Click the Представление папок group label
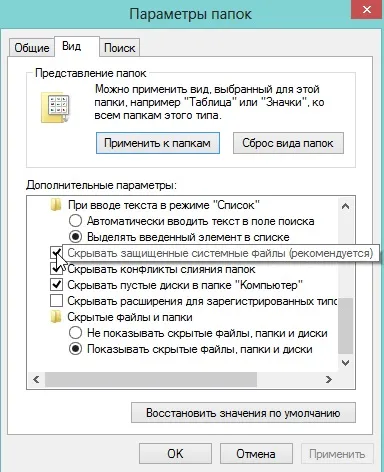384x472 pixels. 91,73
